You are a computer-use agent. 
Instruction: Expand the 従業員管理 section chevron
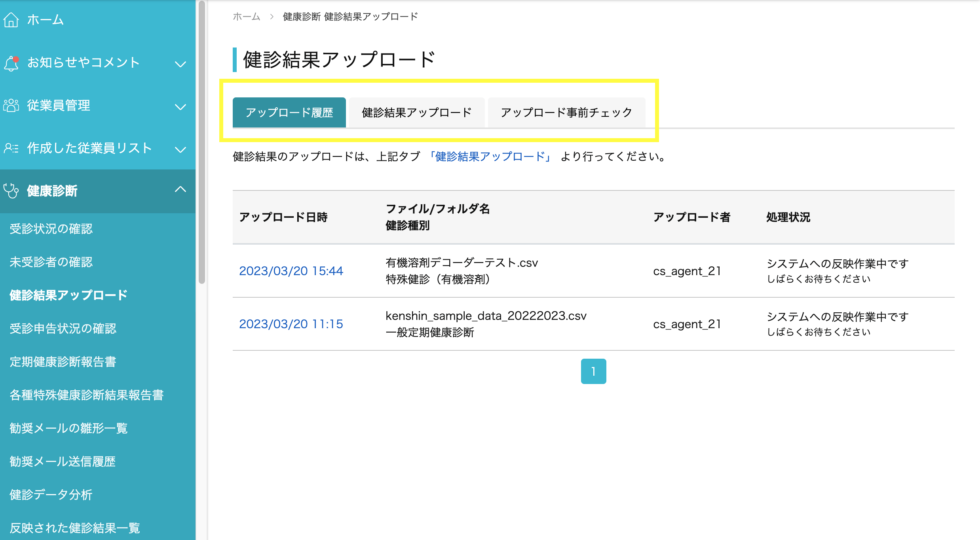180,106
